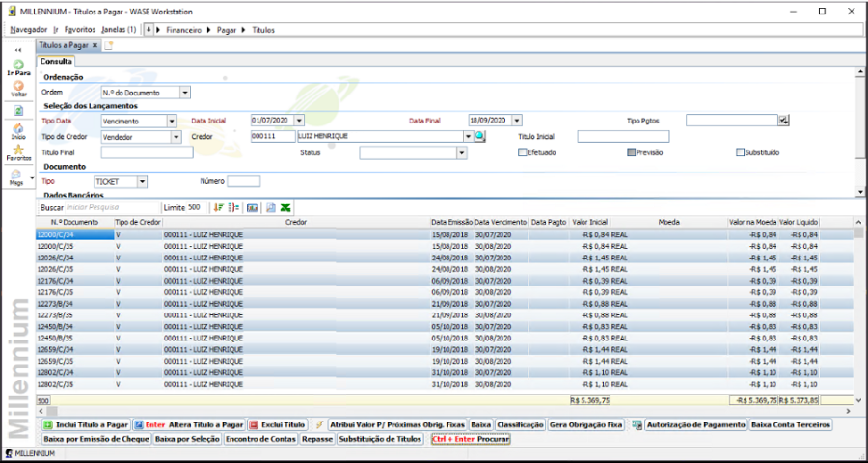Select row 12659/C/35
Screen dimensions: 868x463
[445, 361]
